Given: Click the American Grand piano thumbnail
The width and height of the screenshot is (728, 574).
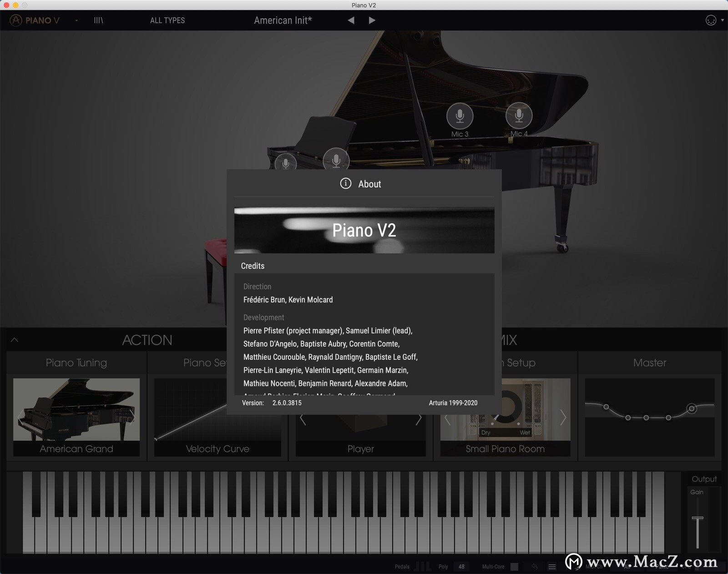Looking at the screenshot, I should click(76, 409).
